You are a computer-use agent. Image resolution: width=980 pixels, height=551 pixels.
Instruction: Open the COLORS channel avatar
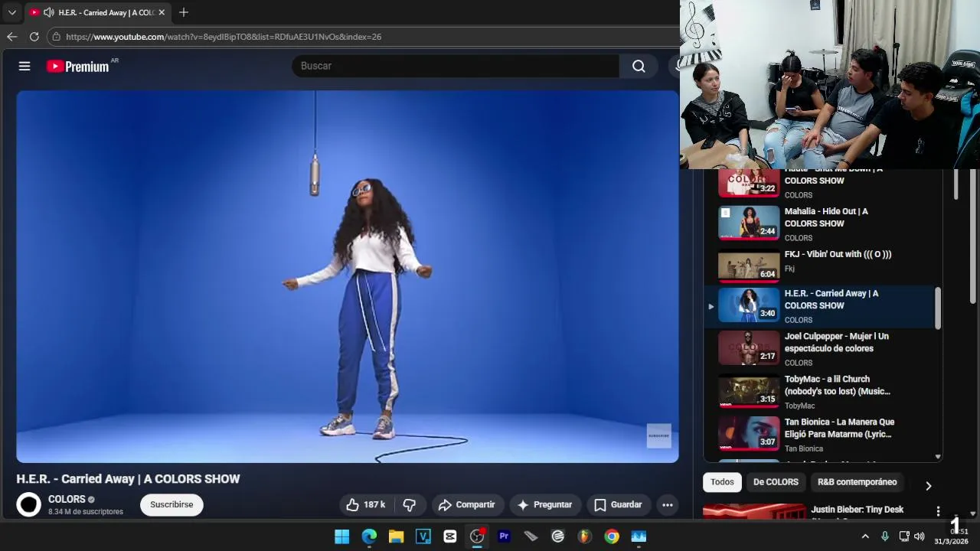point(29,505)
